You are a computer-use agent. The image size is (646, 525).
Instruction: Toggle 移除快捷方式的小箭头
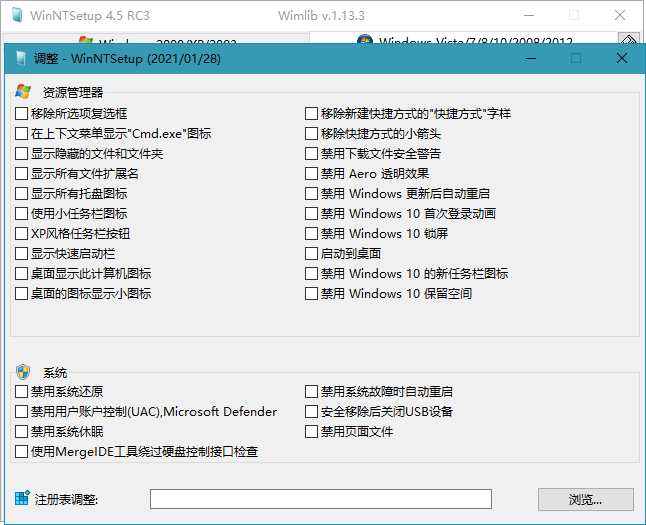(311, 134)
